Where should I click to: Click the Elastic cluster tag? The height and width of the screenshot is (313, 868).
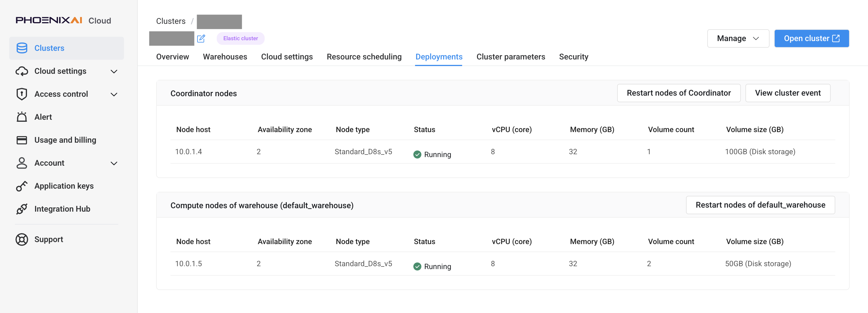tap(241, 38)
